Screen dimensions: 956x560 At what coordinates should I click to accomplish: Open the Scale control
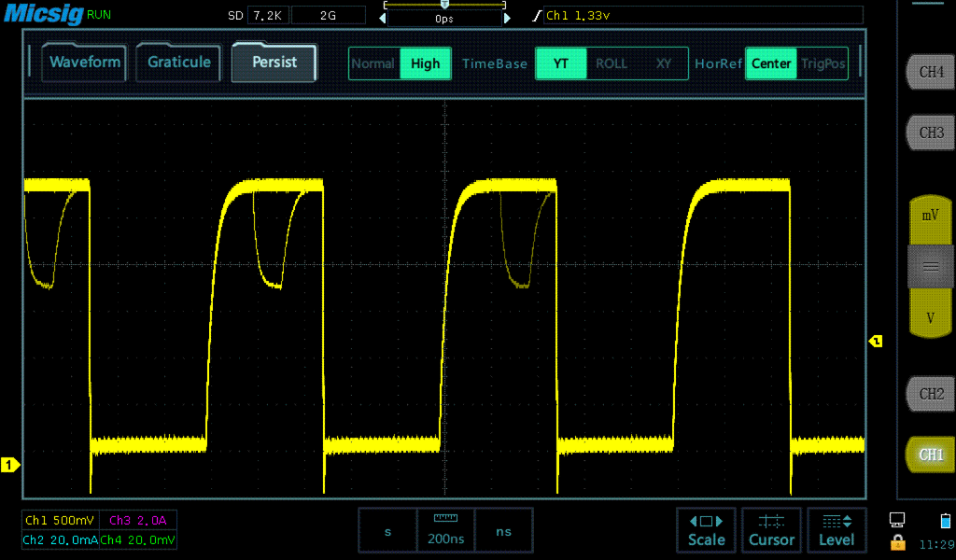tap(706, 530)
